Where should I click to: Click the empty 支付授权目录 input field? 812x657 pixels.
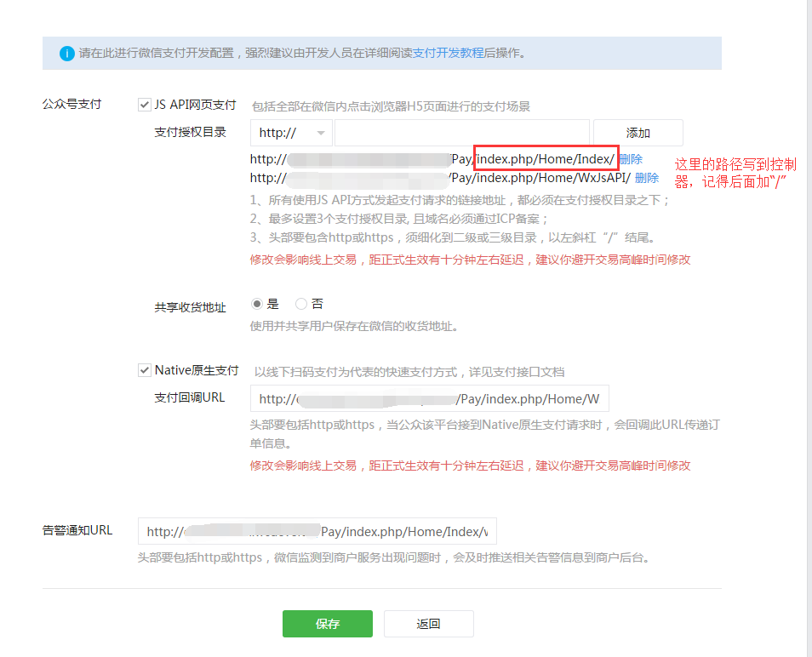(x=461, y=133)
